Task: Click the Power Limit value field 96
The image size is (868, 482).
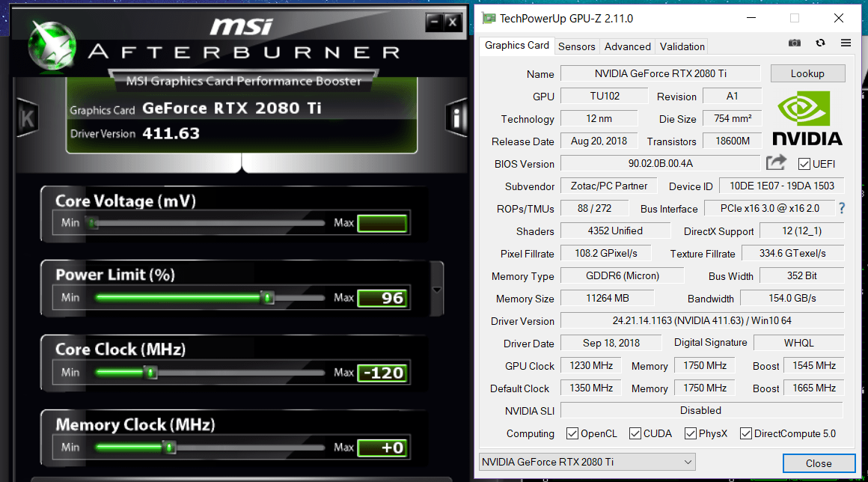Action: click(x=382, y=299)
